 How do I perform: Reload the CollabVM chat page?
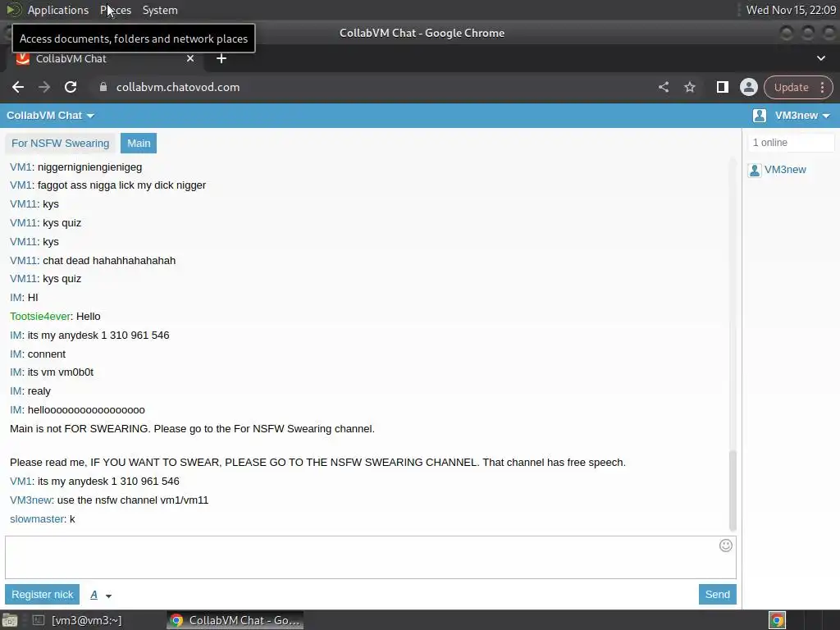pos(71,87)
